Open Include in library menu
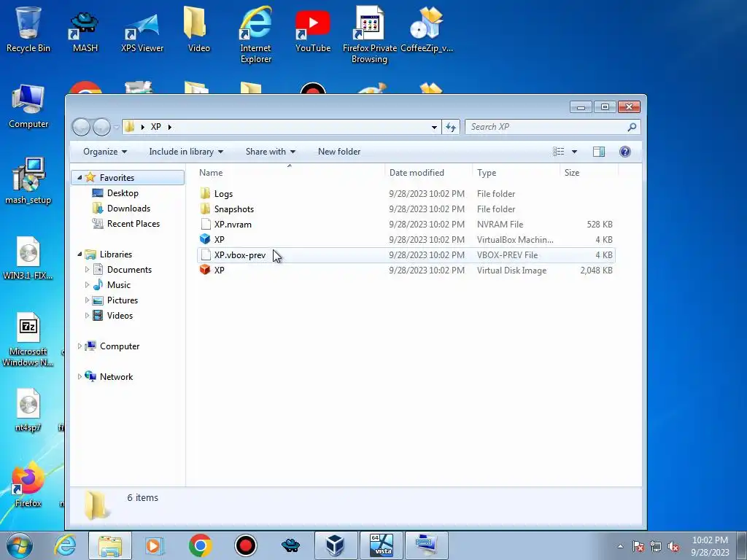The image size is (747, 560). (x=186, y=152)
